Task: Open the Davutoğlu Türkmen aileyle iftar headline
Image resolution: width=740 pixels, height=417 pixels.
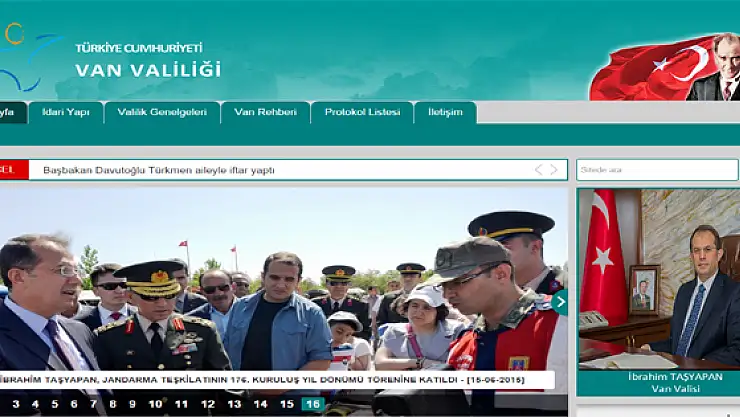Action: point(159,170)
